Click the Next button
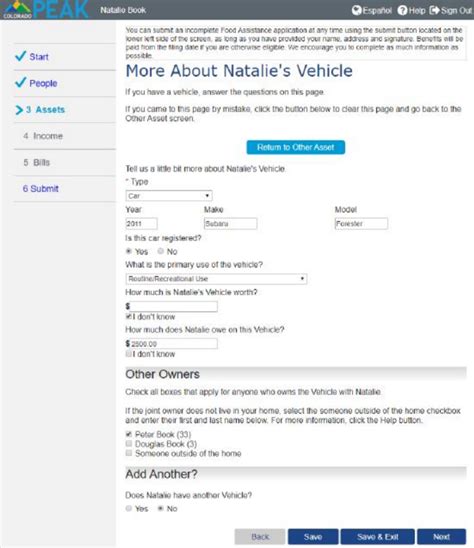 (x=441, y=537)
